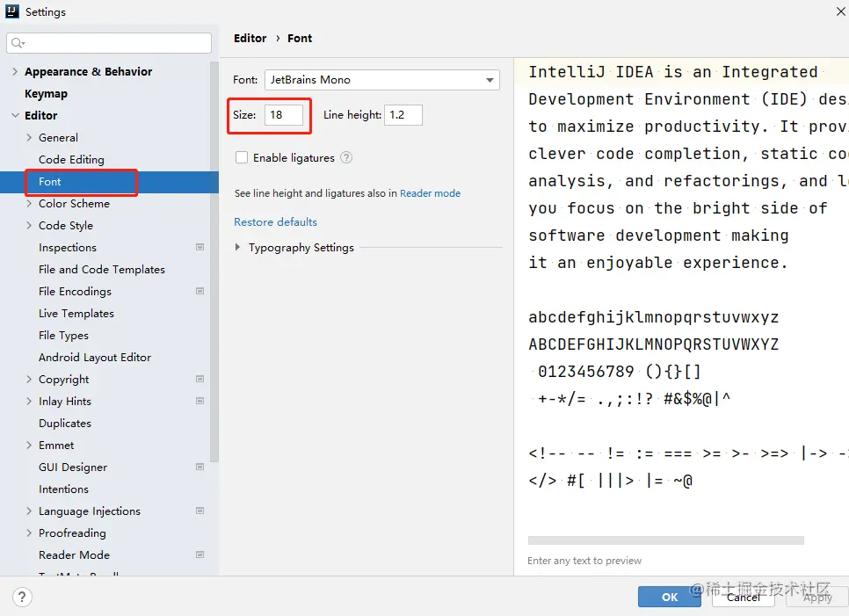This screenshot has height=616, width=849.
Task: Click the project-level icon beside File Encodings
Action: (200, 291)
